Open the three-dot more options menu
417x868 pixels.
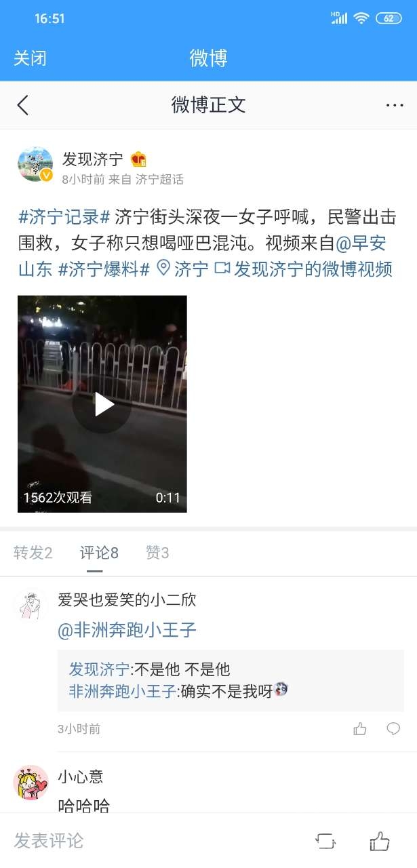click(395, 105)
